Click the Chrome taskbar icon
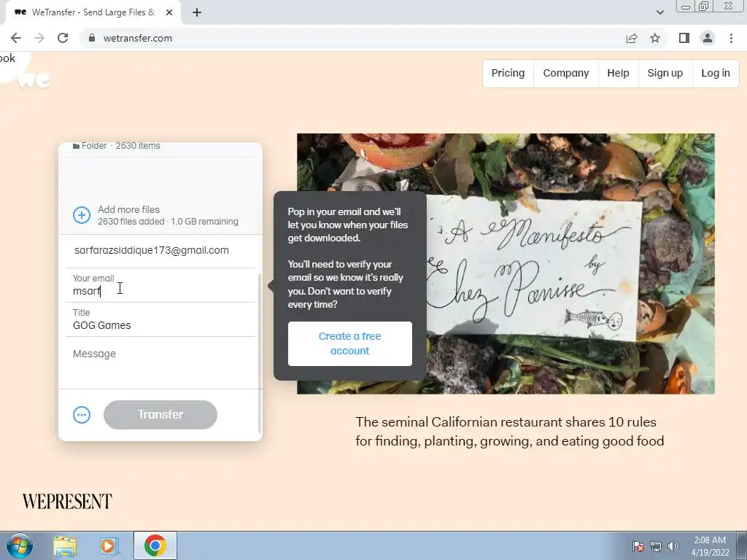Screen dimensions: 747x560 (x=155, y=545)
